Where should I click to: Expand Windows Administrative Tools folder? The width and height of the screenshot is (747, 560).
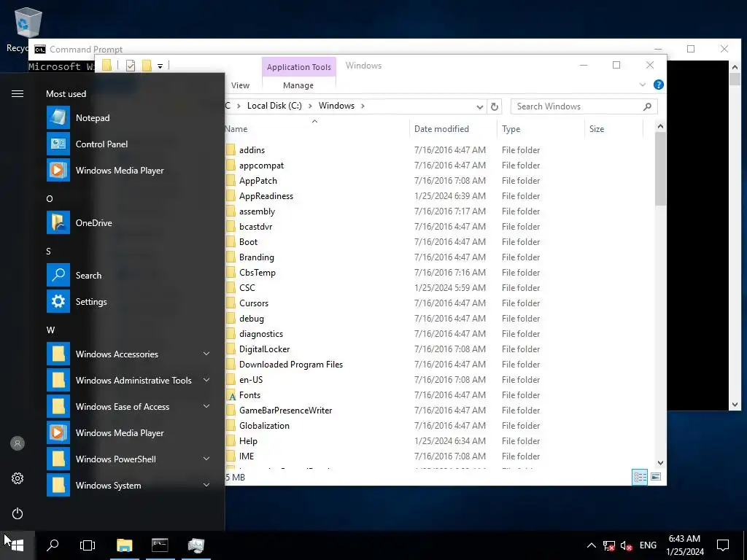(x=128, y=380)
